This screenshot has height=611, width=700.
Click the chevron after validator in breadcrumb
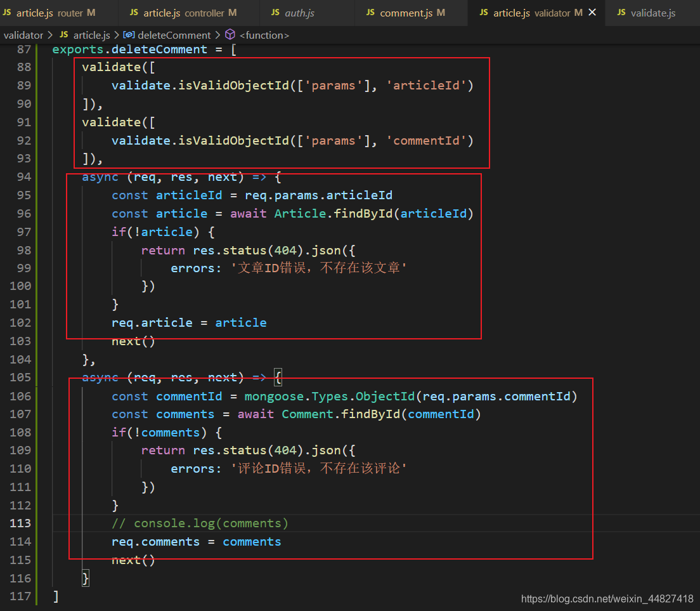coord(50,35)
